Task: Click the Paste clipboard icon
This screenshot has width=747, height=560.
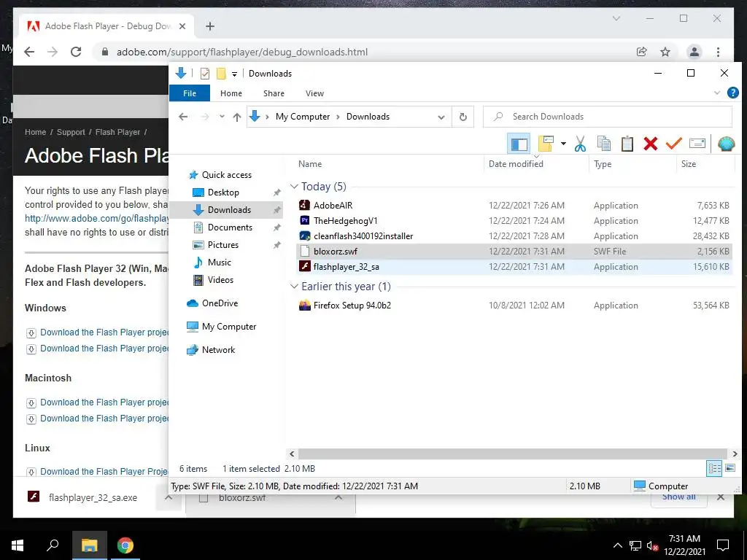Action: 627,144
